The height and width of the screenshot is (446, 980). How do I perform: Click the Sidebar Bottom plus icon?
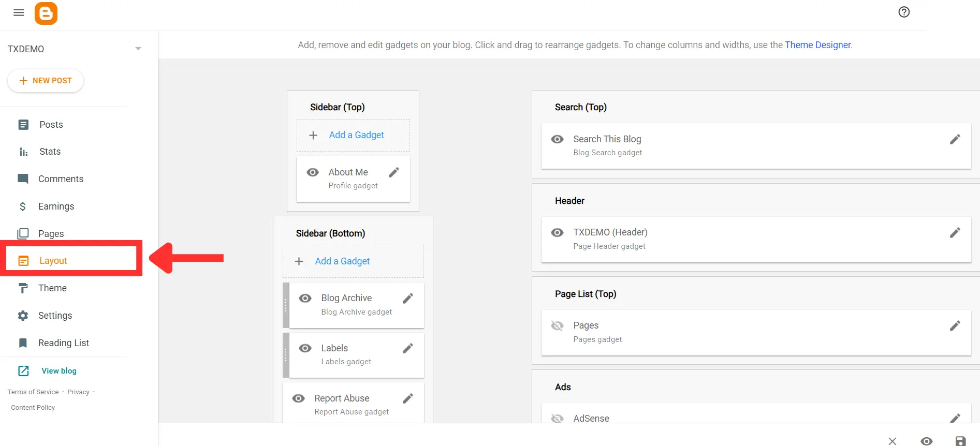299,261
